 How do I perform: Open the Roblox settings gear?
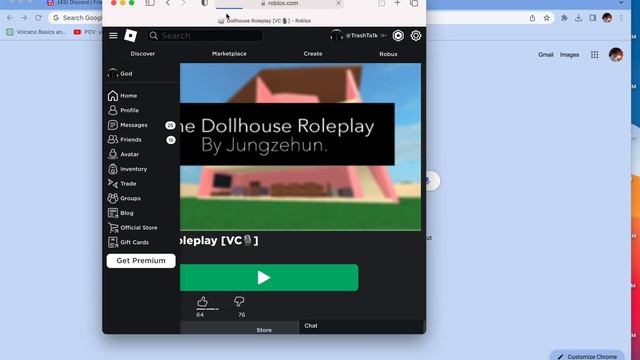[x=416, y=36]
